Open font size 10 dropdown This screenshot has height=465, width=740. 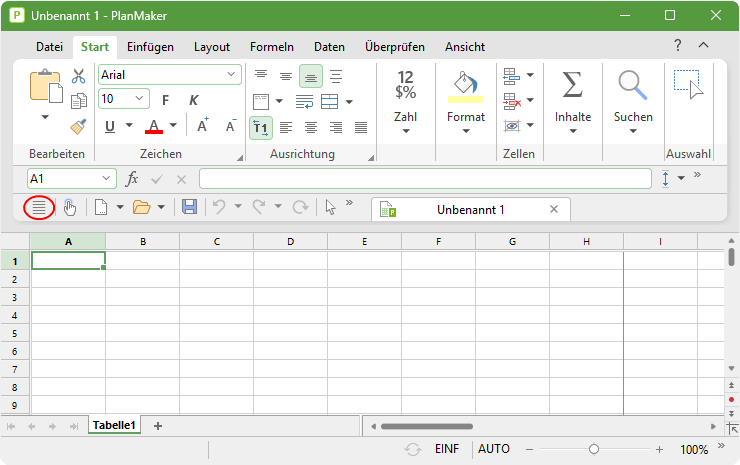pos(139,99)
